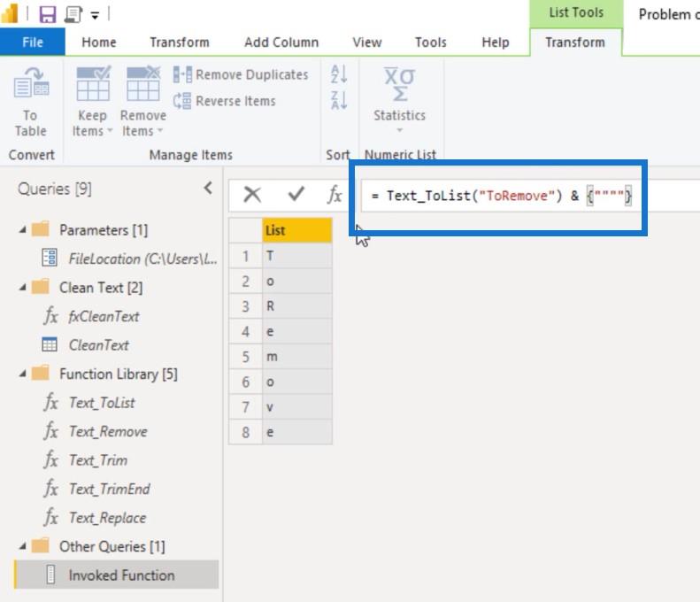The width and height of the screenshot is (700, 602).
Task: Click Remove Duplicates
Action: 241,74
